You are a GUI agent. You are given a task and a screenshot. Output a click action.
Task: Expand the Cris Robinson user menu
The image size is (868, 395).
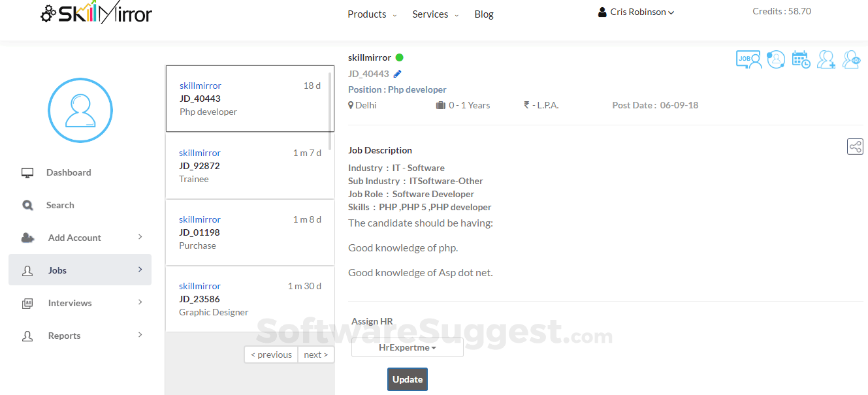[x=636, y=12]
